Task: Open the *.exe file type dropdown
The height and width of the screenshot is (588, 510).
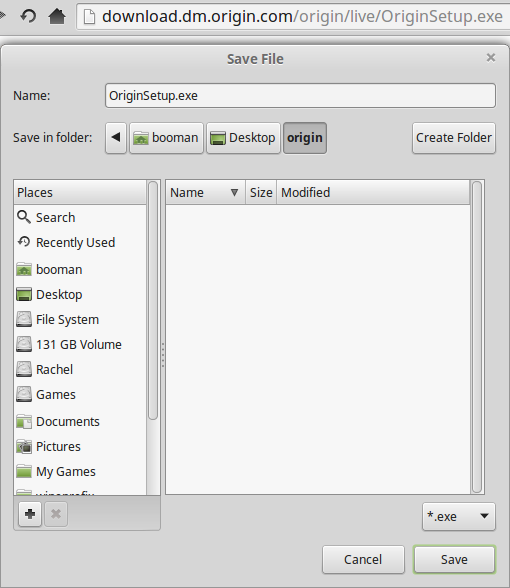Action: click(459, 516)
